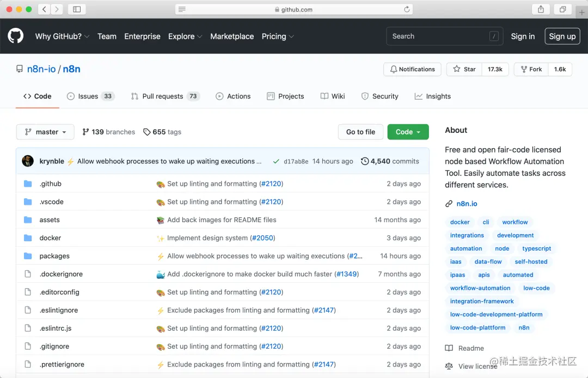Open the 17.3k stargazers count
The width and height of the screenshot is (588, 378).
[495, 69]
